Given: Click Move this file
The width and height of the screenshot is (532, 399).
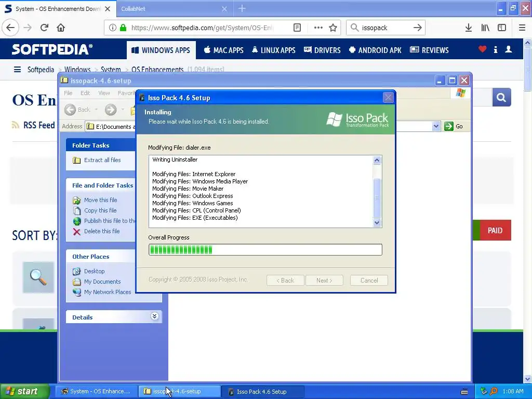Looking at the screenshot, I should [100, 200].
